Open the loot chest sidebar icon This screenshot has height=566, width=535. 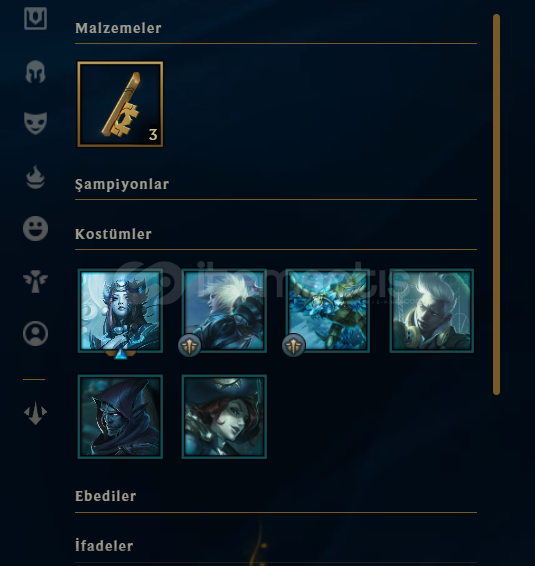[35, 18]
